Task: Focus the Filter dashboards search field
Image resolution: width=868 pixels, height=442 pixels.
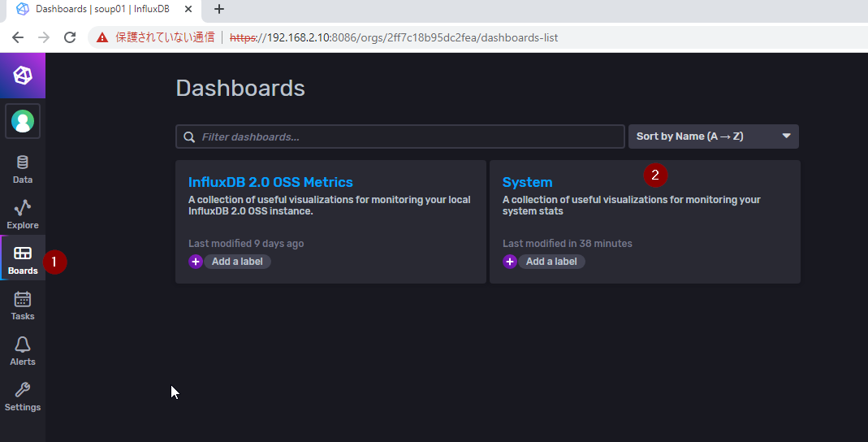Action: (400, 136)
